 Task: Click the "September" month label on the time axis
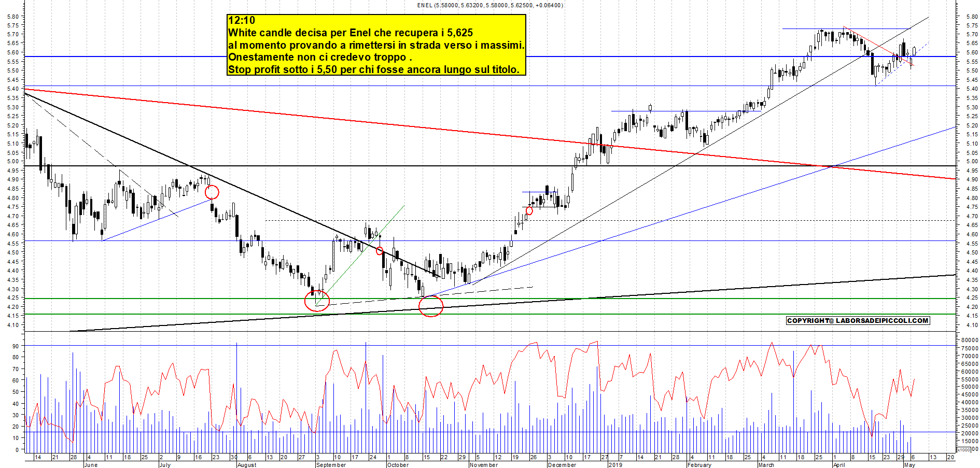coord(331,465)
